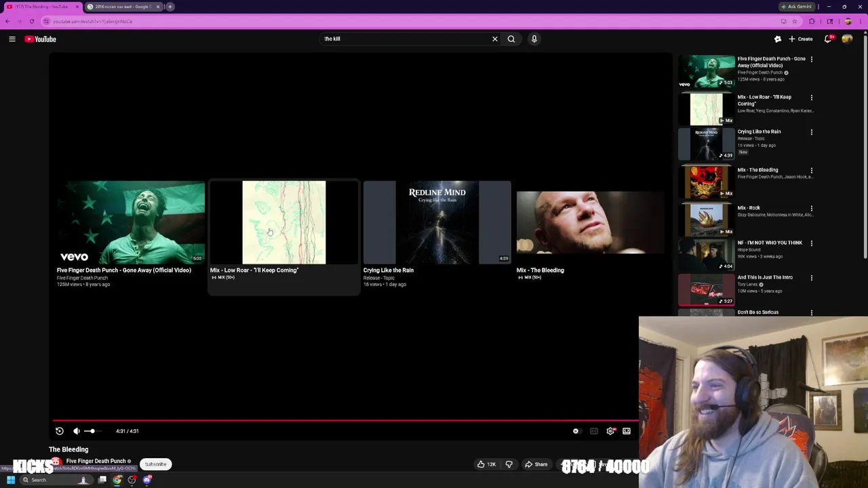
Task: Go to the YouTube home logo
Action: point(41,39)
